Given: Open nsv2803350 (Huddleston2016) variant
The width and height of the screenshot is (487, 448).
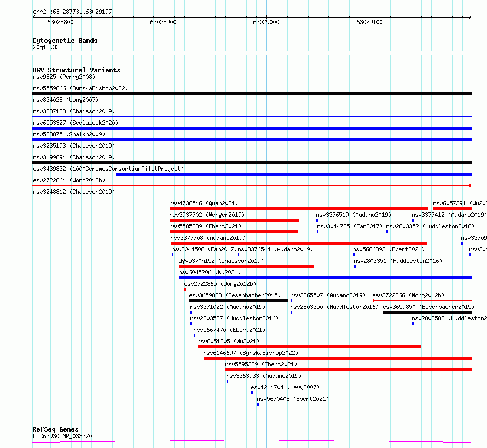Looking at the screenshot, I should 334,307.
